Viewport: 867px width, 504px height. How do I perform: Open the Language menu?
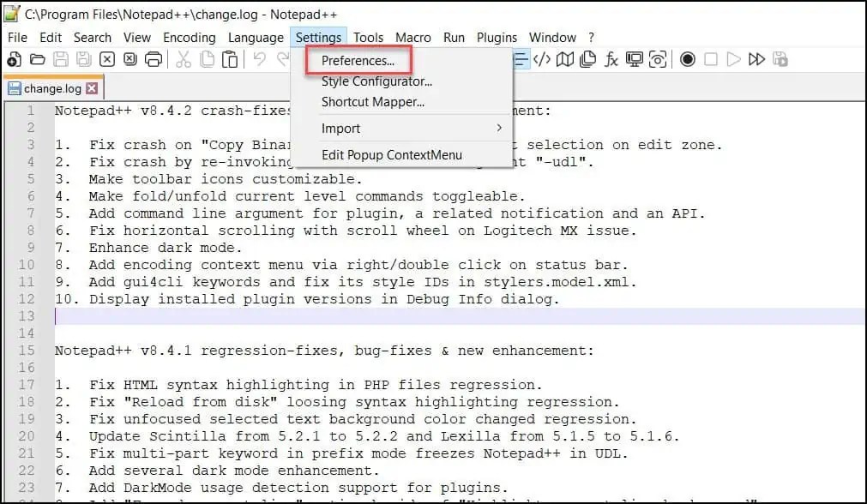click(x=255, y=37)
